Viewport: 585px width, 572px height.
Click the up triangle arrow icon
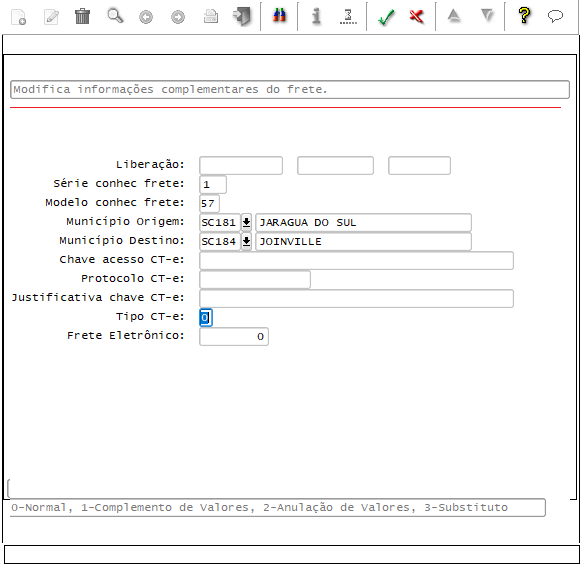[x=454, y=16]
